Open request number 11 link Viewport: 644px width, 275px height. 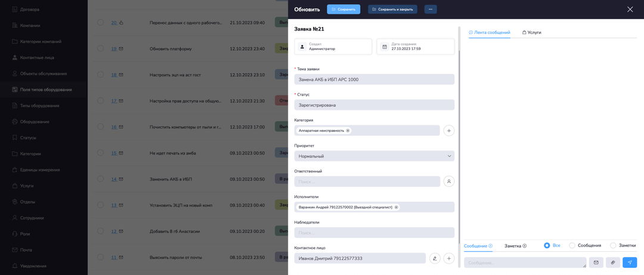(114, 258)
